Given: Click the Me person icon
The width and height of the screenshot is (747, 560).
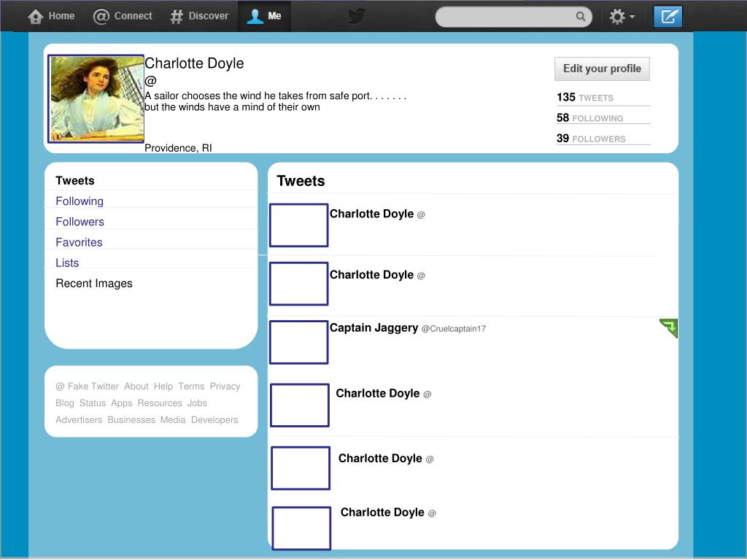Looking at the screenshot, I should pyautogui.click(x=255, y=16).
